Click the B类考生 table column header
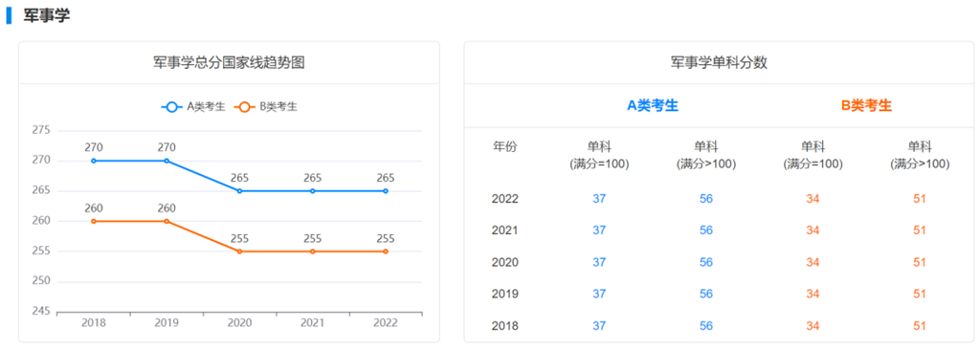 [866, 105]
